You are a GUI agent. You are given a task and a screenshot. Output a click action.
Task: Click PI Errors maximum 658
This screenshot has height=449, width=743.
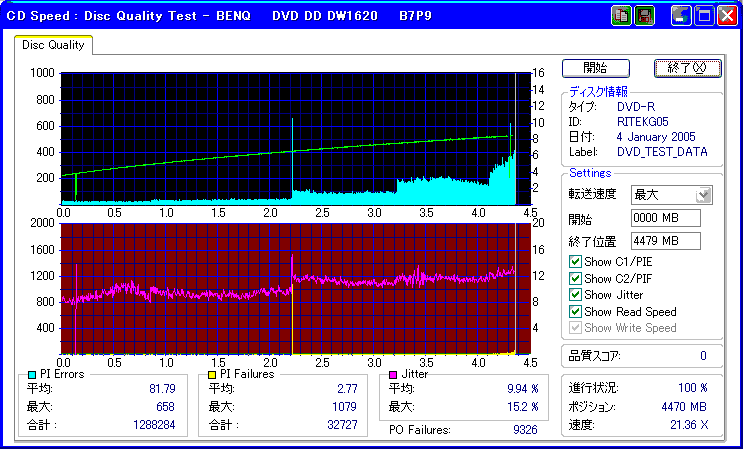pos(165,407)
